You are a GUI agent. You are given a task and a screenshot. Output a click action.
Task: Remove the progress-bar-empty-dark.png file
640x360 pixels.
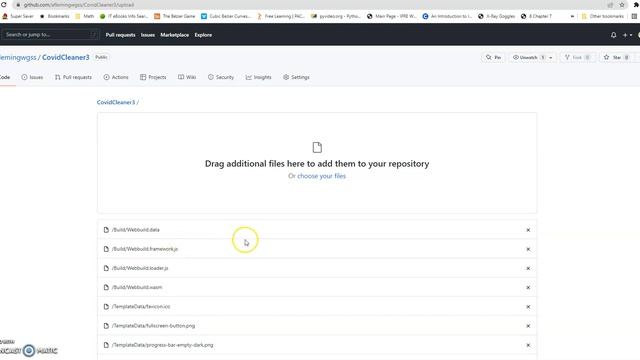528,345
